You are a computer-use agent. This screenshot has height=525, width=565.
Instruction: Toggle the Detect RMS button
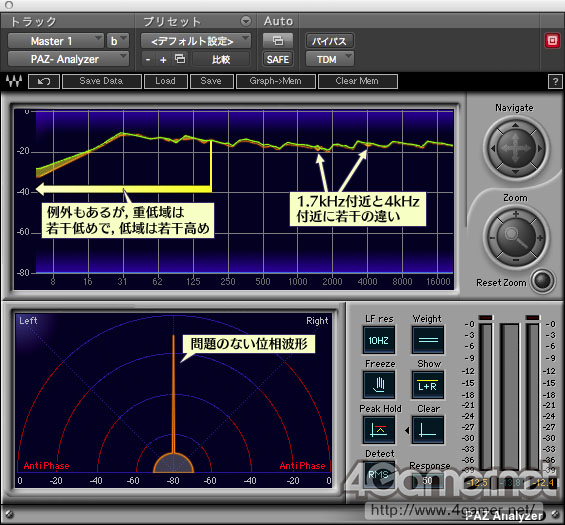click(x=379, y=475)
